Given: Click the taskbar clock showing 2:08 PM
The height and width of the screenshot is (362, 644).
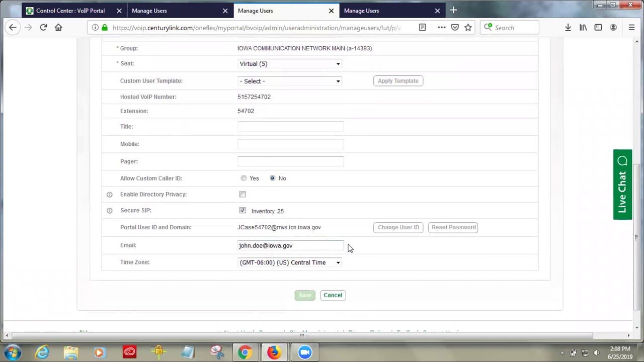Looking at the screenshot, I should [620, 352].
